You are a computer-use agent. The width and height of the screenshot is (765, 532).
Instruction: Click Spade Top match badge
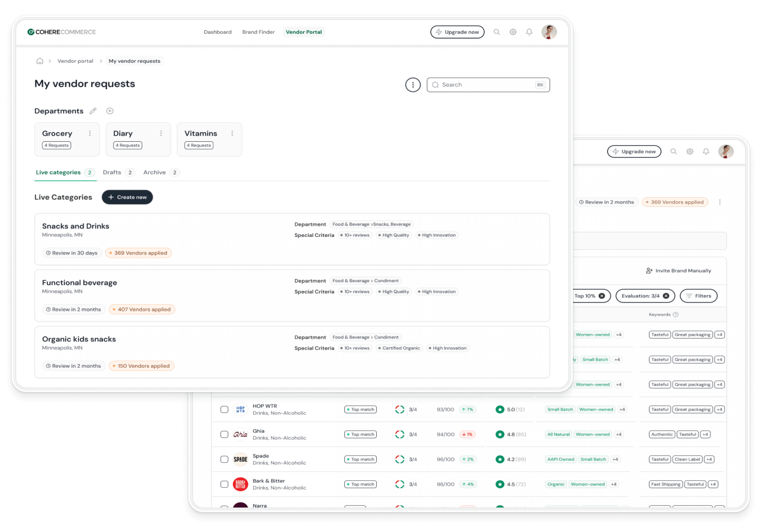pos(361,460)
